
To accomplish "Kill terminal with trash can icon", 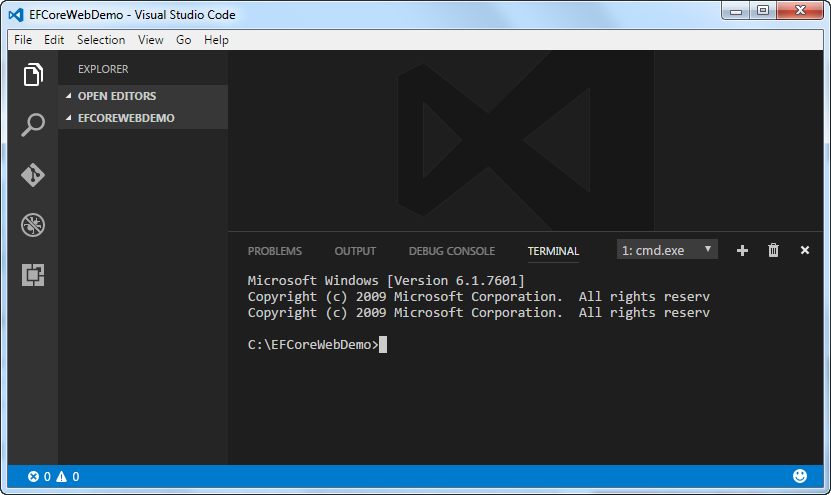I will 773,250.
